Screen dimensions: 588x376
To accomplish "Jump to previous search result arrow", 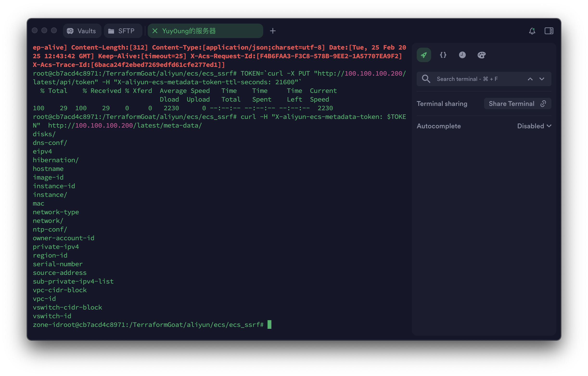I will coord(530,79).
